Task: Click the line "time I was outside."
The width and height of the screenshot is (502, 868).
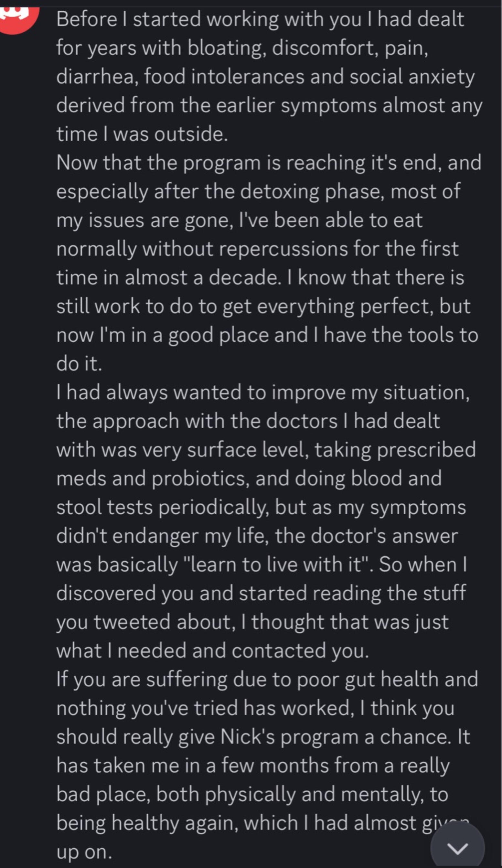Action: pos(142,134)
